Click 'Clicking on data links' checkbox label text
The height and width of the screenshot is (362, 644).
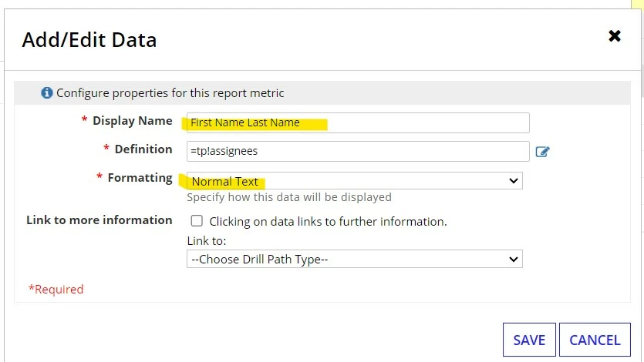(x=328, y=222)
